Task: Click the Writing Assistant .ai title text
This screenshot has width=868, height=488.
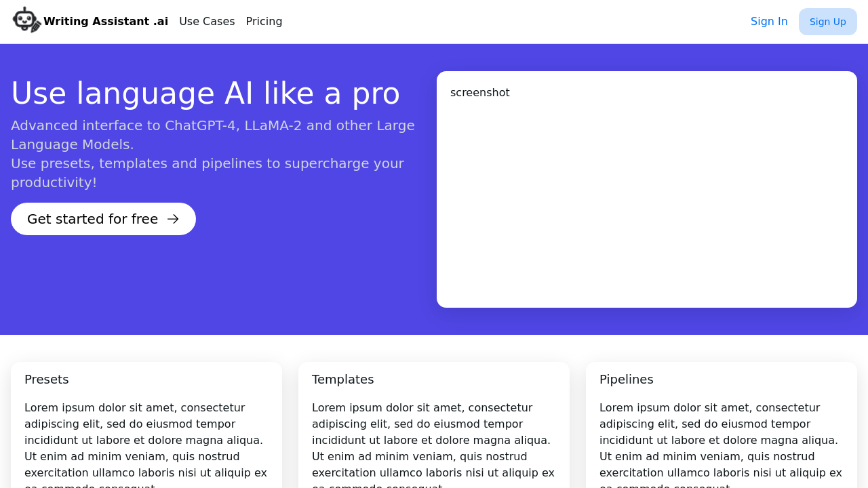Action: coord(106,21)
